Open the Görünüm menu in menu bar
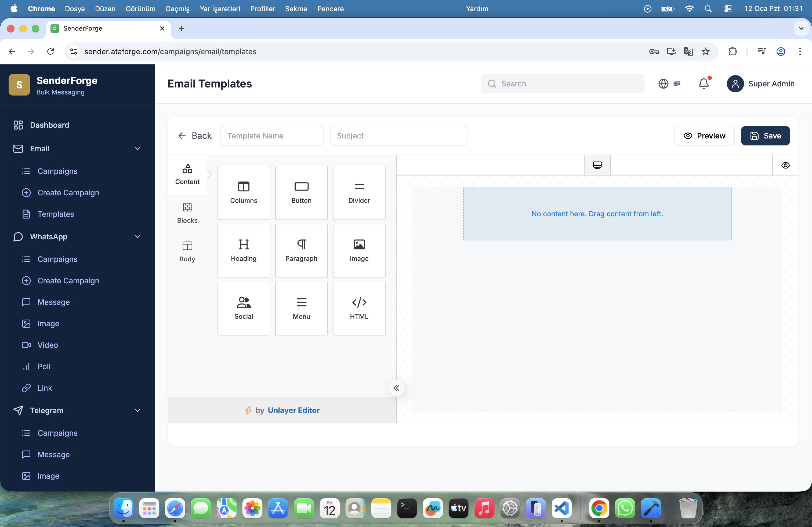 click(140, 9)
